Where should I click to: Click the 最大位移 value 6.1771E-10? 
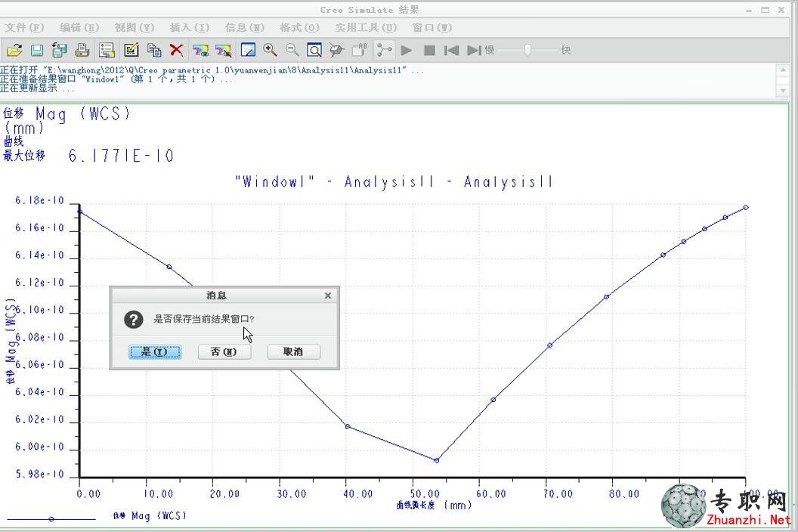121,156
